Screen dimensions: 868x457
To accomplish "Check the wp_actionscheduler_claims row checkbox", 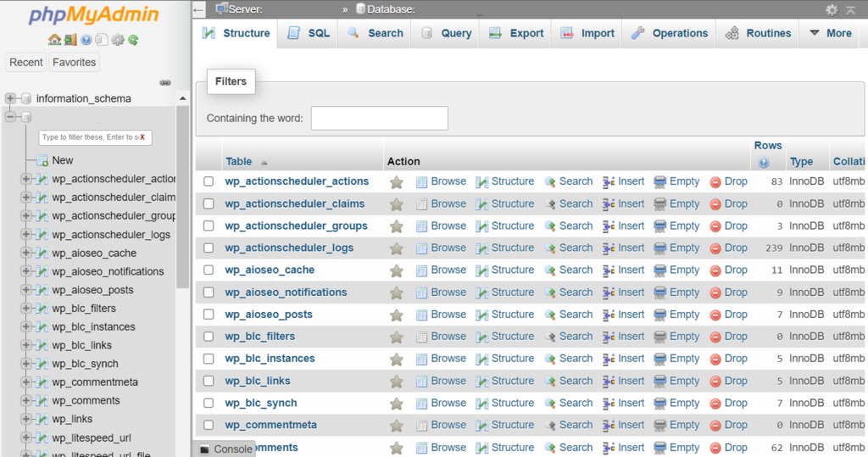I will [x=209, y=203].
